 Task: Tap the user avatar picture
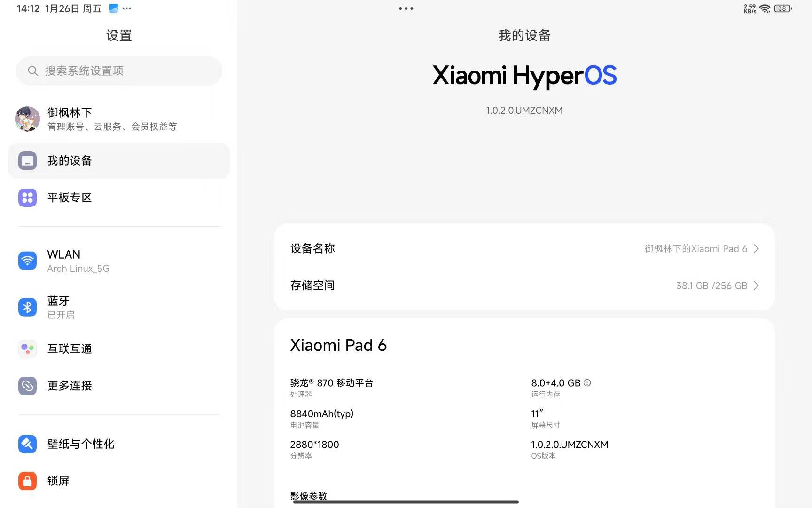(x=27, y=119)
